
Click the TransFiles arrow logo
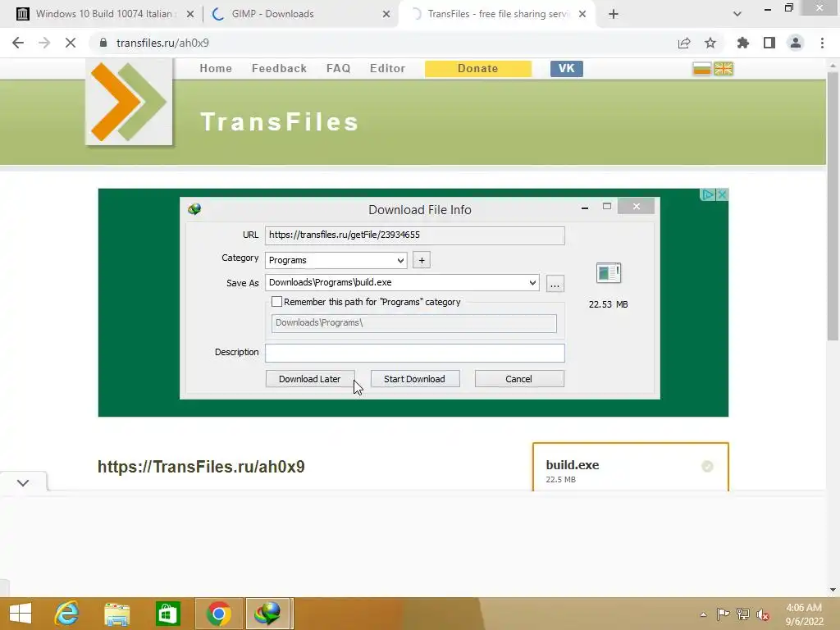tap(129, 102)
